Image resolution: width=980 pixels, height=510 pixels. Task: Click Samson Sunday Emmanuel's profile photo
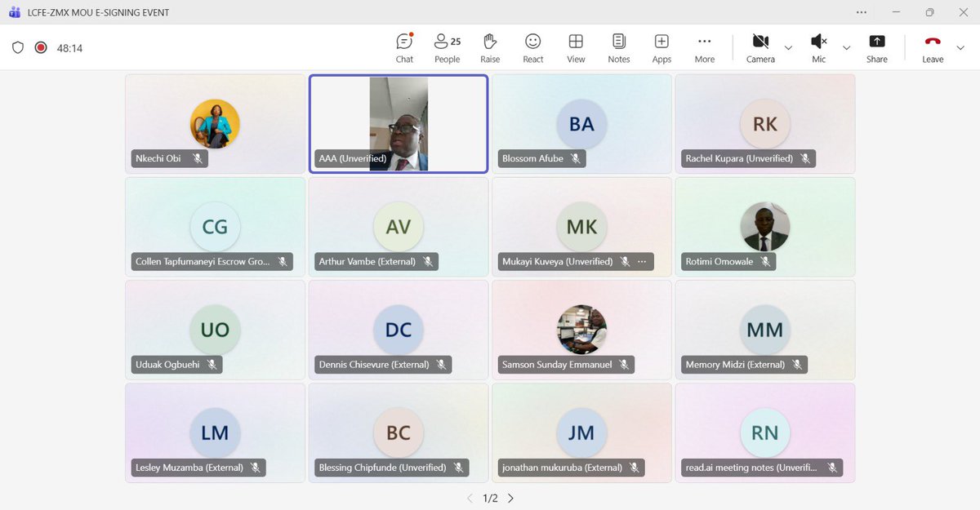(581, 330)
